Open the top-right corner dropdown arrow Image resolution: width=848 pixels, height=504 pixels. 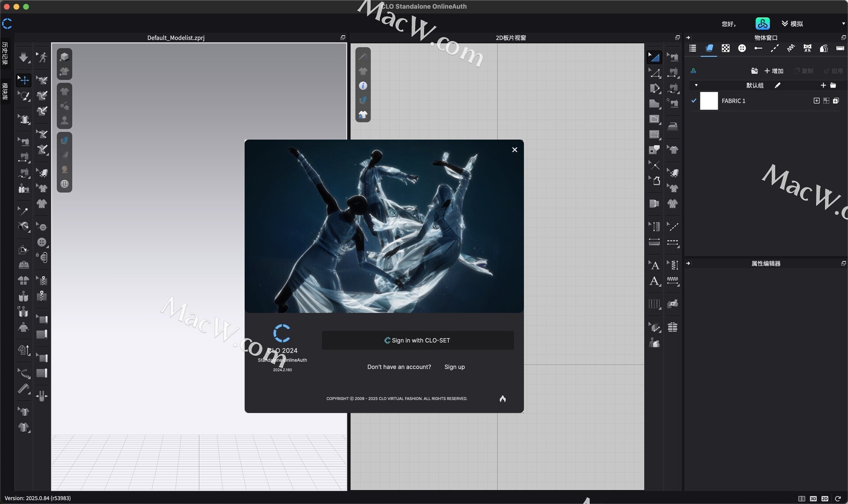tap(843, 23)
